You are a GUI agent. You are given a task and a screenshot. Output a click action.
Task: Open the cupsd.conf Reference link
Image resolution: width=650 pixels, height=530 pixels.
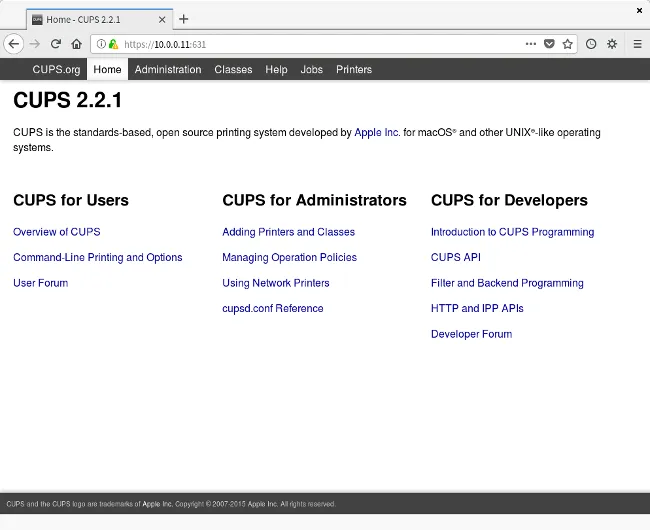[272, 309]
